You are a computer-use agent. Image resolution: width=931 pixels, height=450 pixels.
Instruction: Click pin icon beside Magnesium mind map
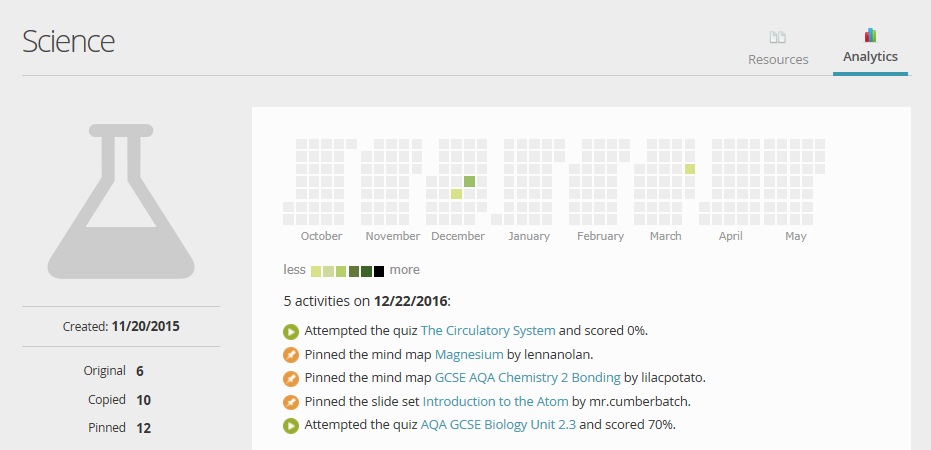coord(291,355)
